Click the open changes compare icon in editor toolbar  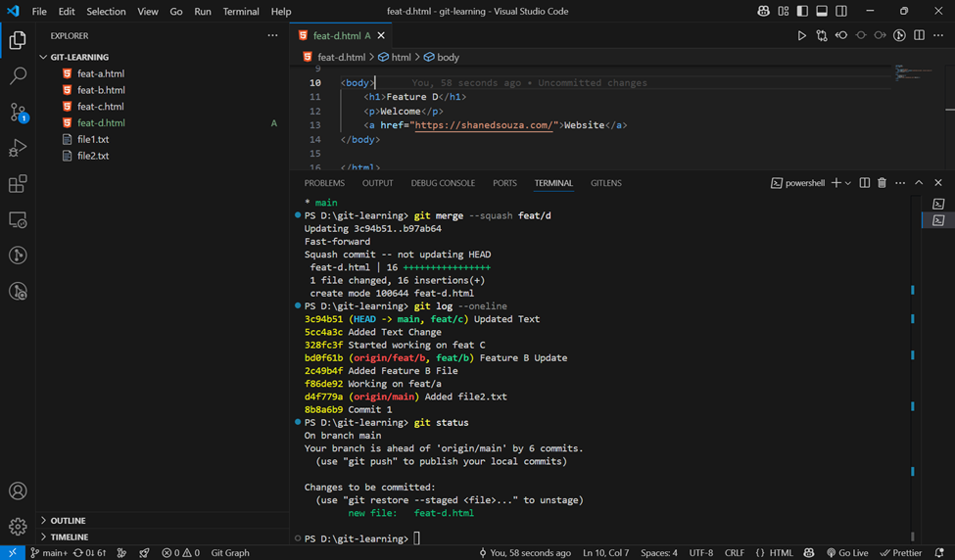pyautogui.click(x=822, y=36)
